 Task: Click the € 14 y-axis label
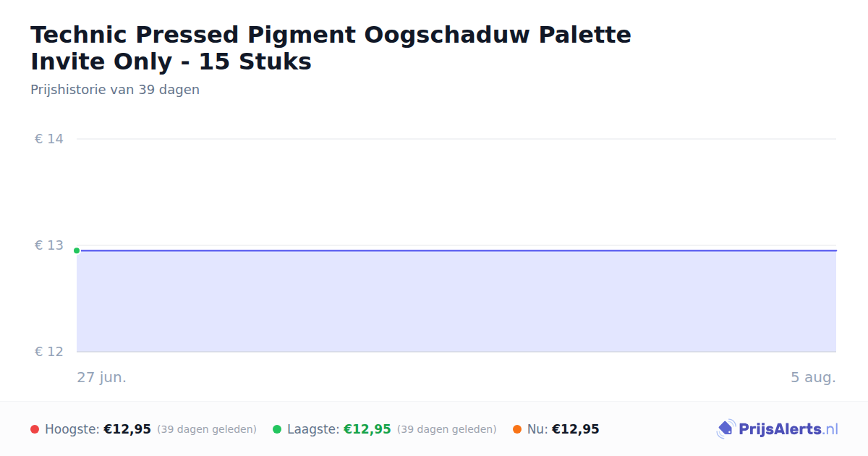(49, 139)
